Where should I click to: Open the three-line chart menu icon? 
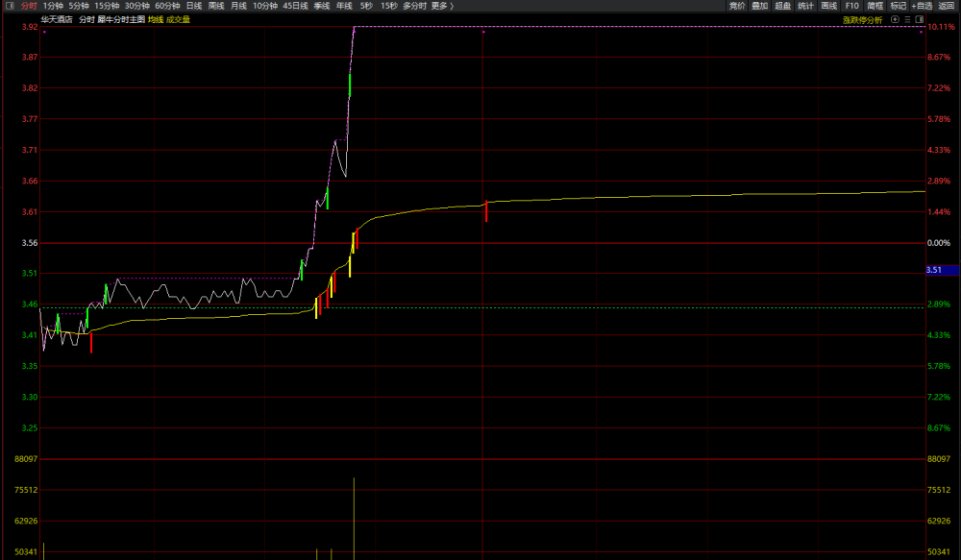(908, 19)
